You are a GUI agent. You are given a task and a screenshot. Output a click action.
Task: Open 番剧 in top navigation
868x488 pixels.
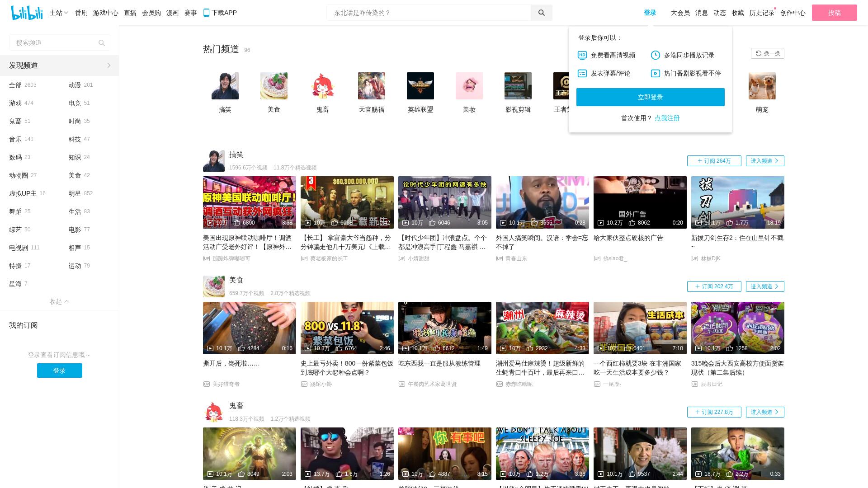[81, 13]
